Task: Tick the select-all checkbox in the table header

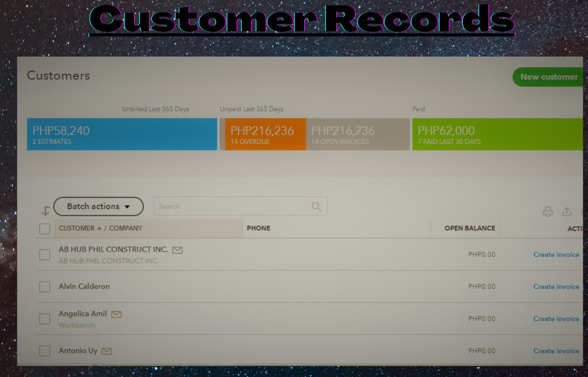Action: [45, 229]
